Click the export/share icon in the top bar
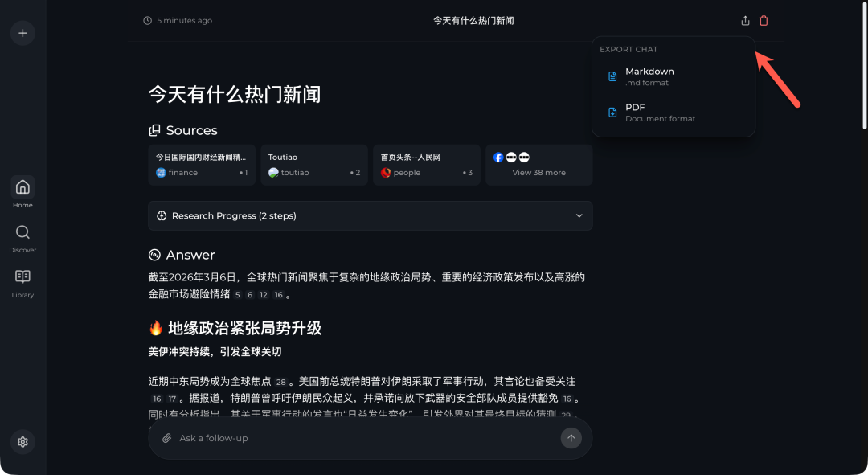This screenshot has height=475, width=868. (x=745, y=20)
